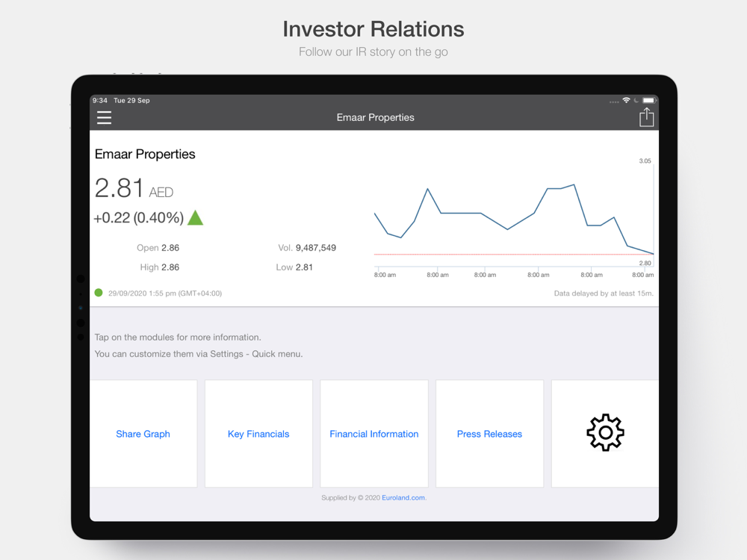Viewport: 747px width, 560px height.
Task: Click the share price line chart
Action: point(514,219)
